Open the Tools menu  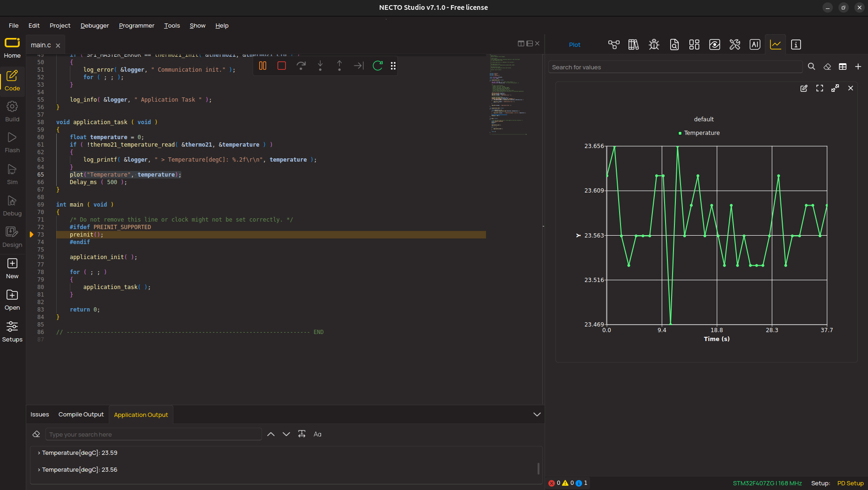[x=172, y=26]
